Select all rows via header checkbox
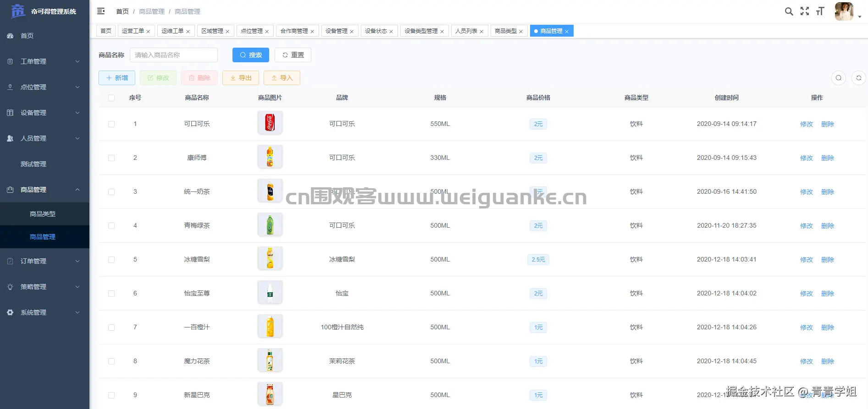 click(111, 98)
